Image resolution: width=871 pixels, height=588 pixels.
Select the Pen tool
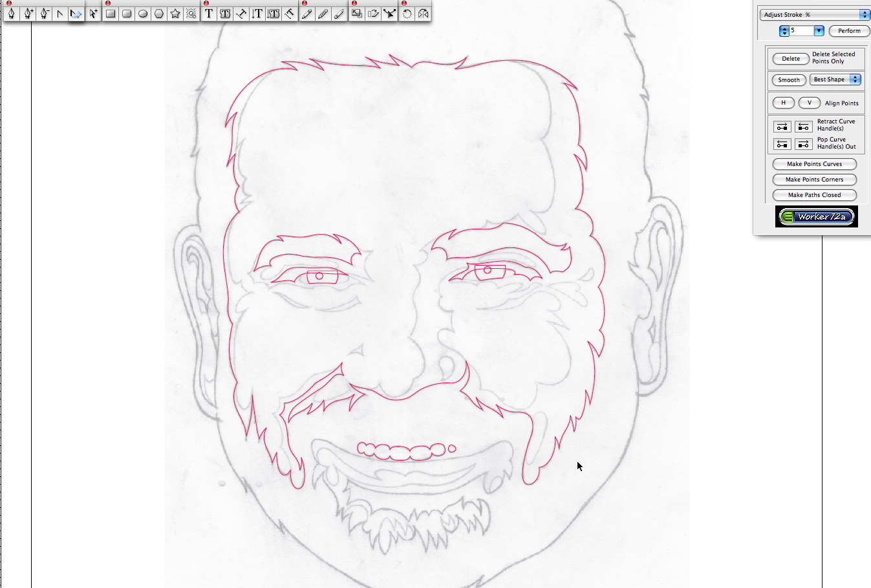tap(12, 13)
